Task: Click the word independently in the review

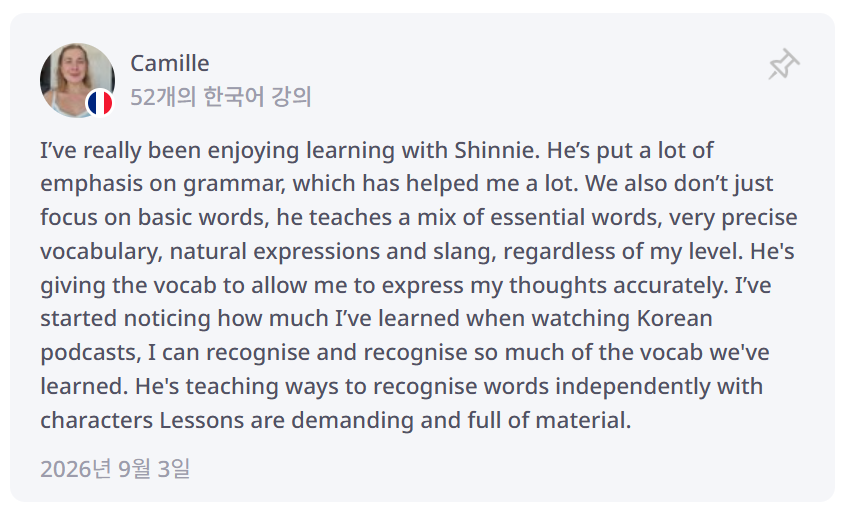Action: pyautogui.click(x=632, y=387)
